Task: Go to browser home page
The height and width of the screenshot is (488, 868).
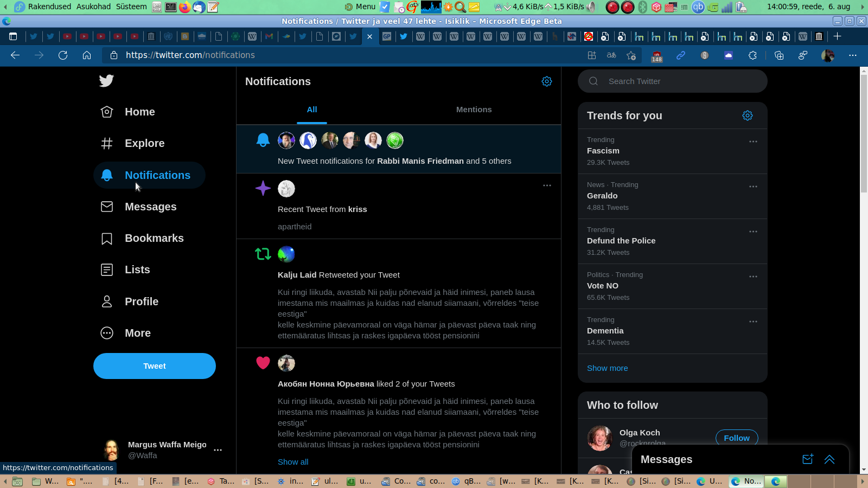Action: (87, 55)
